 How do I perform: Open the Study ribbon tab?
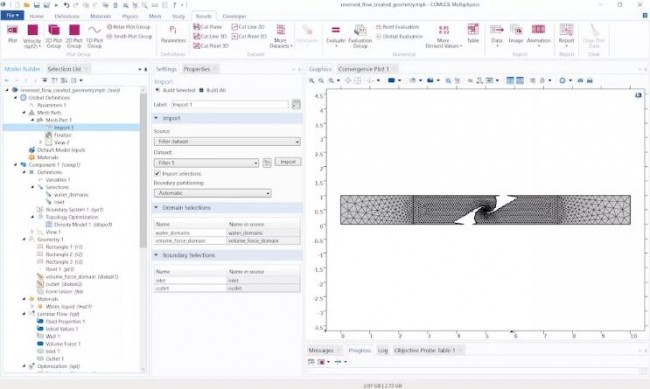click(178, 16)
